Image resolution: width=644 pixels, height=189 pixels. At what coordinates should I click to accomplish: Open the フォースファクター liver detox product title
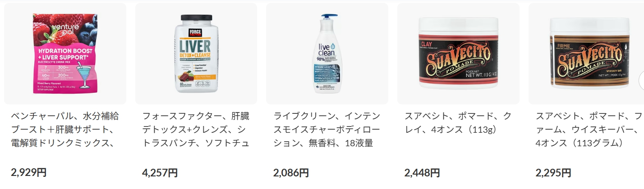click(x=196, y=130)
